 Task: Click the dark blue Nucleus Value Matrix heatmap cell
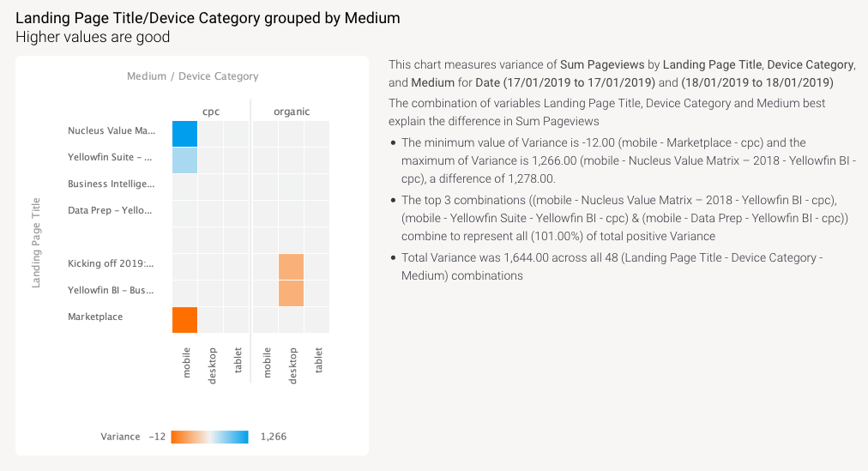184,134
